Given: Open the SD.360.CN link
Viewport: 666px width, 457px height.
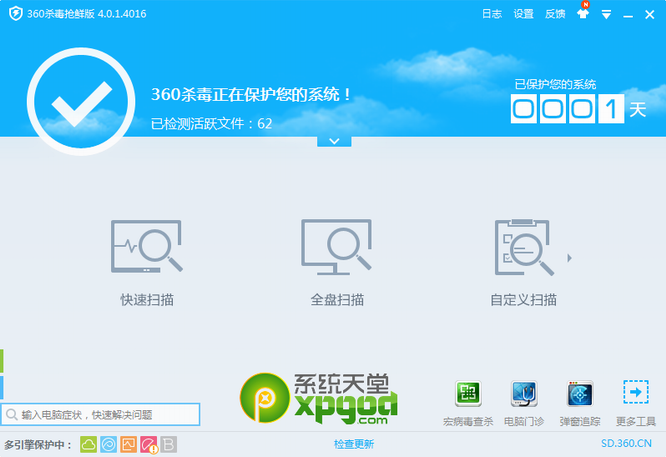Looking at the screenshot, I should [x=626, y=443].
